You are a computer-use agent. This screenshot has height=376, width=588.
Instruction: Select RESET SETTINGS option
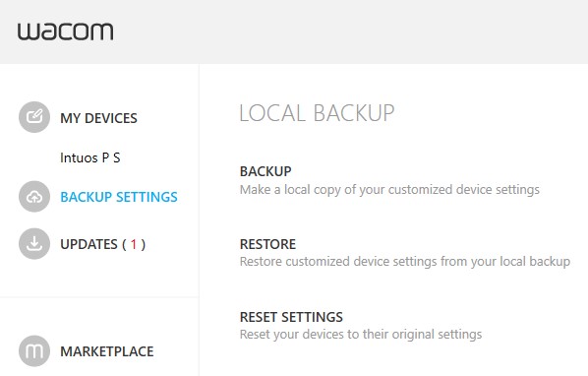pos(291,317)
